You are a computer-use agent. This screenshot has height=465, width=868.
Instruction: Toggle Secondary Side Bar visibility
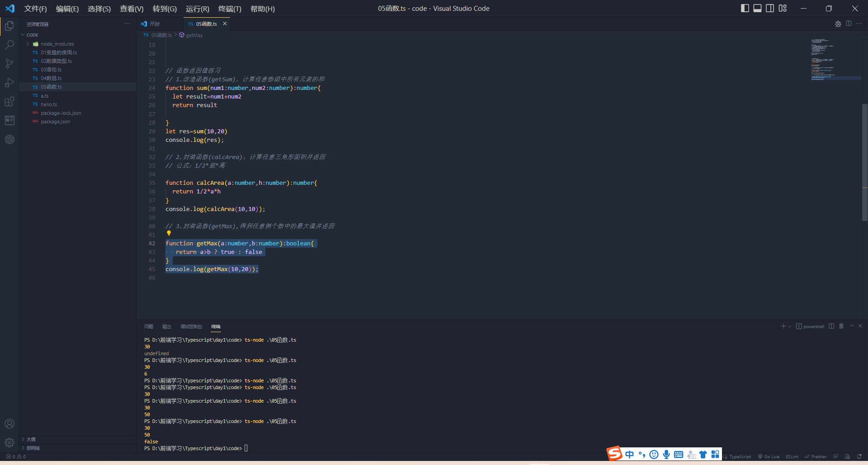(769, 8)
